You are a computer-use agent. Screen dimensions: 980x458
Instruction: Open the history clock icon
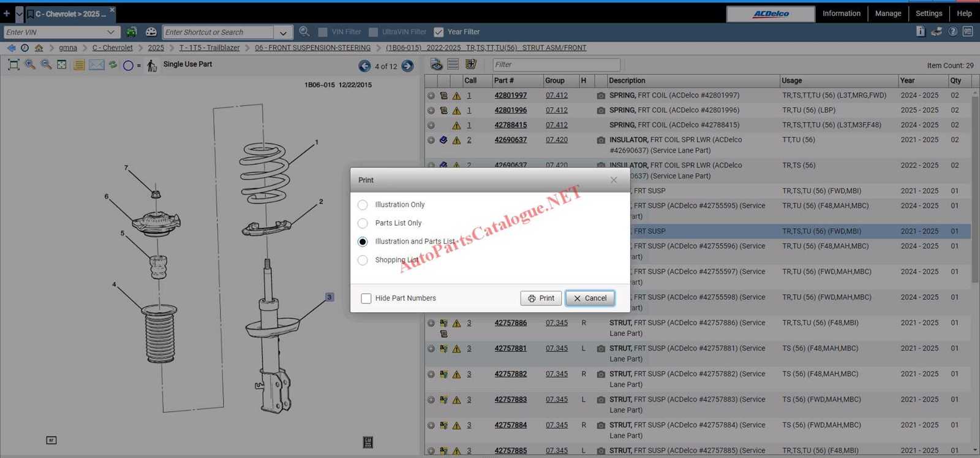click(24, 48)
